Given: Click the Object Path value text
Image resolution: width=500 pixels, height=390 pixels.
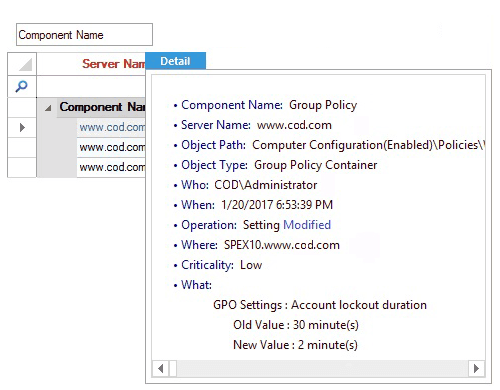Looking at the screenshot, I should (368, 145).
